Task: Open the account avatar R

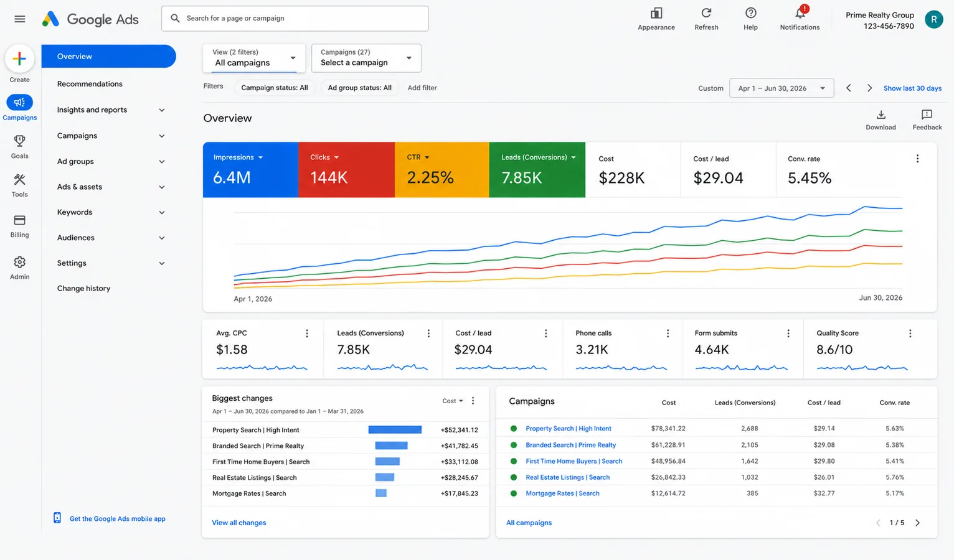Action: [933, 20]
